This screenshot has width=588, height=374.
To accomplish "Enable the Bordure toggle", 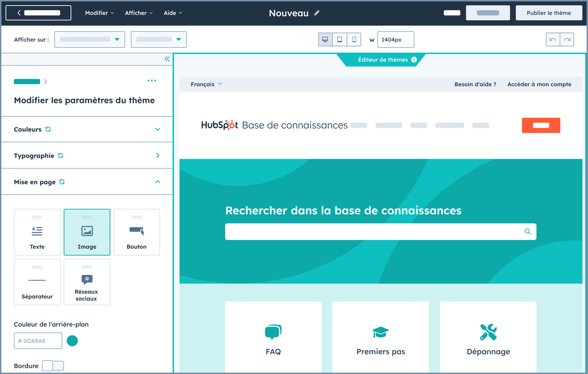I will point(53,366).
